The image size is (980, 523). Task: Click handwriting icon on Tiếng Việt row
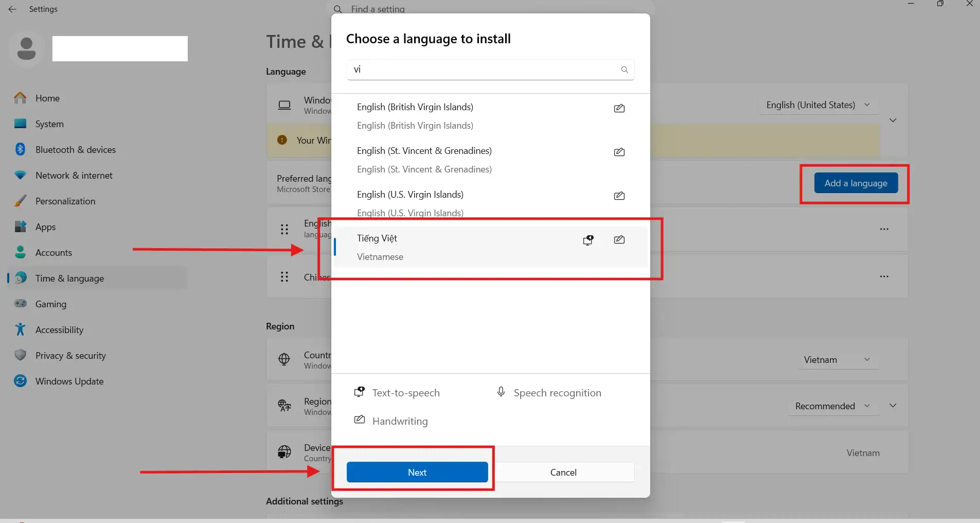(619, 240)
